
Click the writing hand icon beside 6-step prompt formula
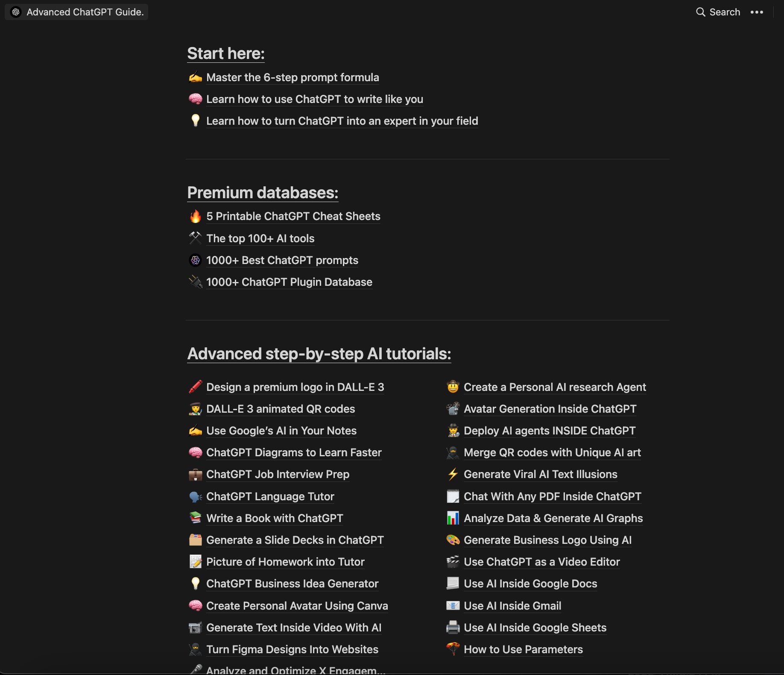point(196,77)
